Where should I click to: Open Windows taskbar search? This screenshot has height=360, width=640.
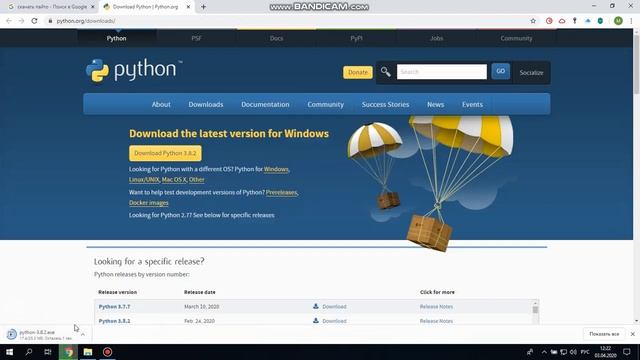(x=29, y=352)
